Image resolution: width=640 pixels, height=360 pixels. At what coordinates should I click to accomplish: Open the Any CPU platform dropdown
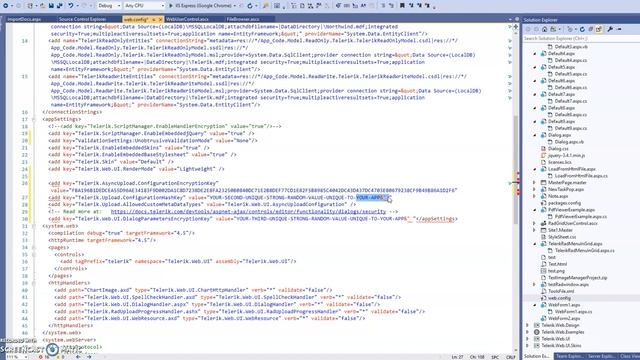coord(144,6)
